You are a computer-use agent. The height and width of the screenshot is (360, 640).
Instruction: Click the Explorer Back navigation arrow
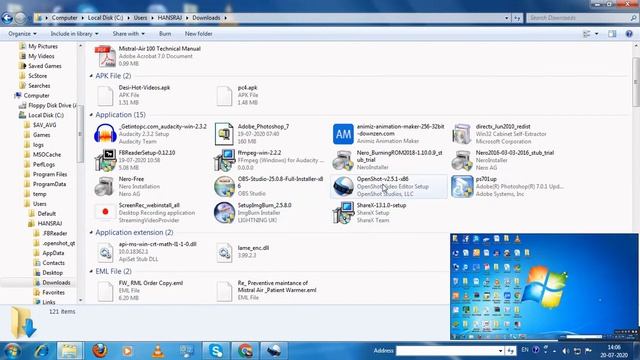[7, 18]
